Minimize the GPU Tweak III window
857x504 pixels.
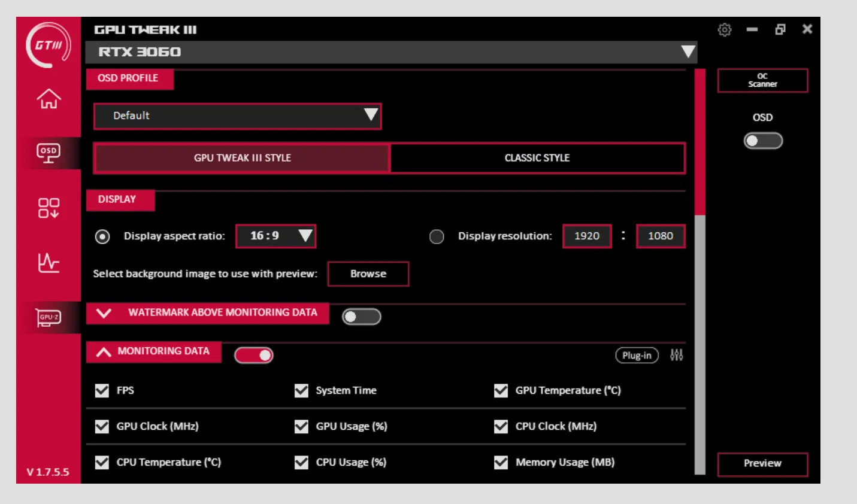pos(752,29)
